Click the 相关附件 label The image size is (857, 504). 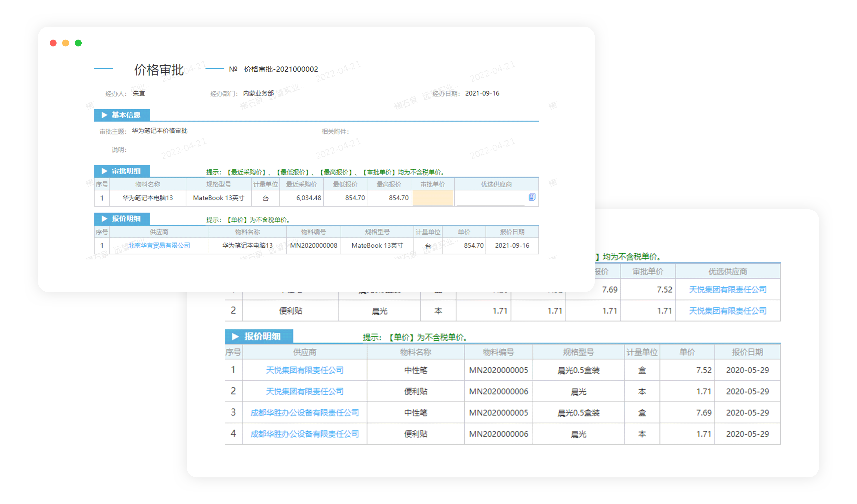335,132
